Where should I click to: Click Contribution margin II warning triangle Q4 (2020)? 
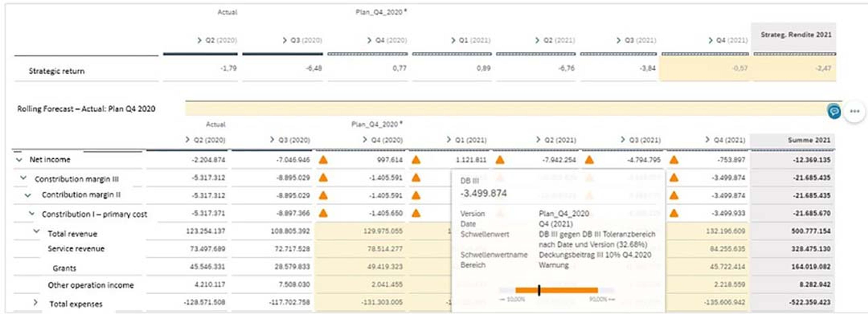coord(323,195)
